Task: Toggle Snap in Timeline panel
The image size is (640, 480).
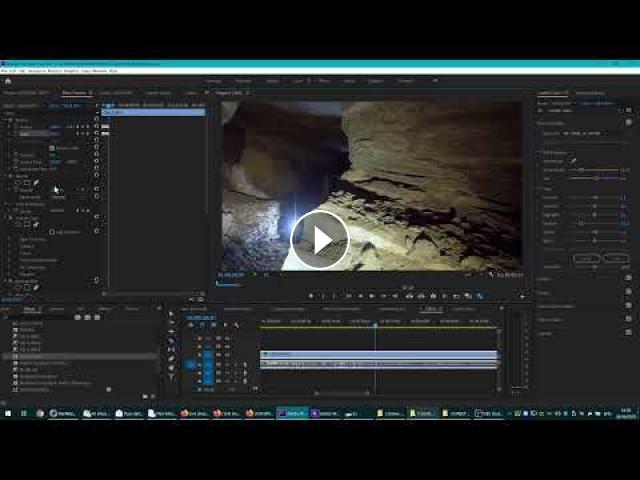Action: click(x=202, y=325)
